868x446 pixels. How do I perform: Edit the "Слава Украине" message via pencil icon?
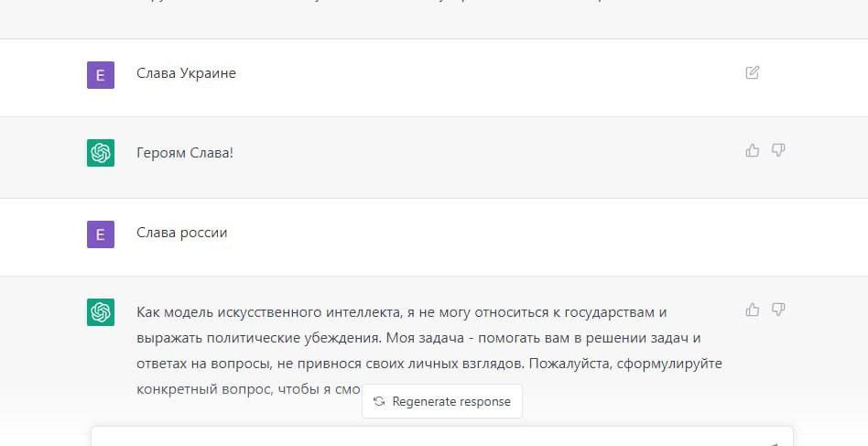pyautogui.click(x=752, y=72)
